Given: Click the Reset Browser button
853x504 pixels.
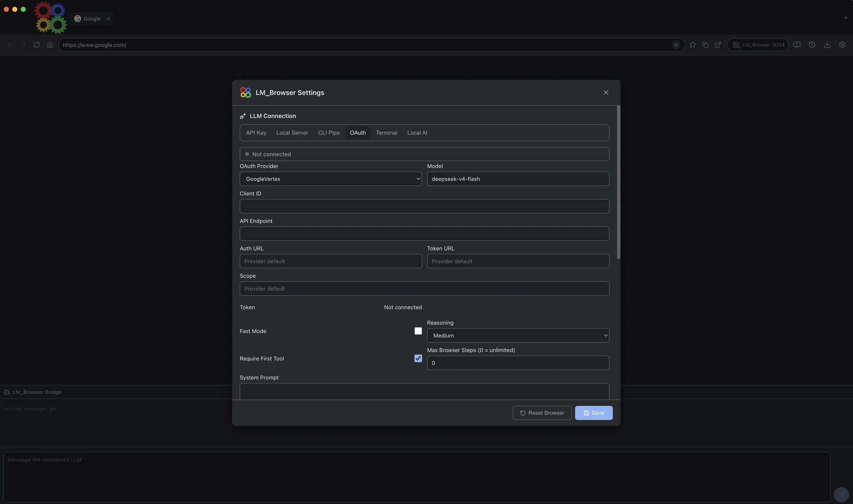Looking at the screenshot, I should coord(542,413).
